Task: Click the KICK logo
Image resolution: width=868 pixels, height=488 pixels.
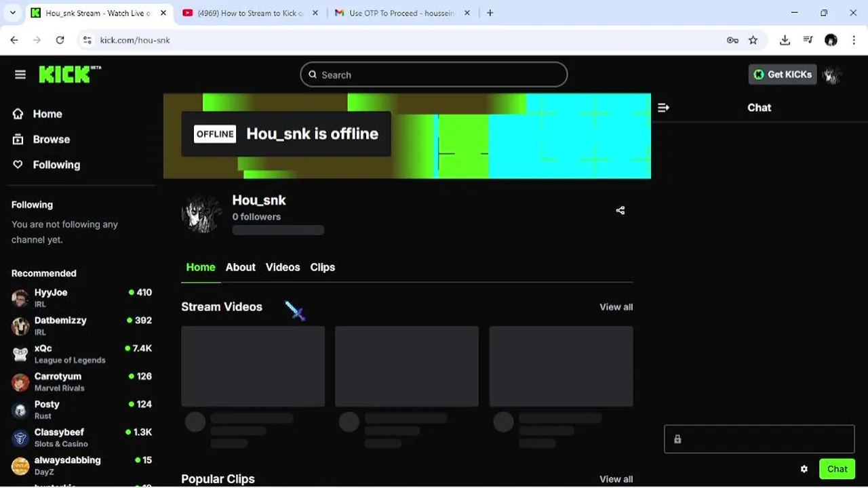Action: coord(70,74)
